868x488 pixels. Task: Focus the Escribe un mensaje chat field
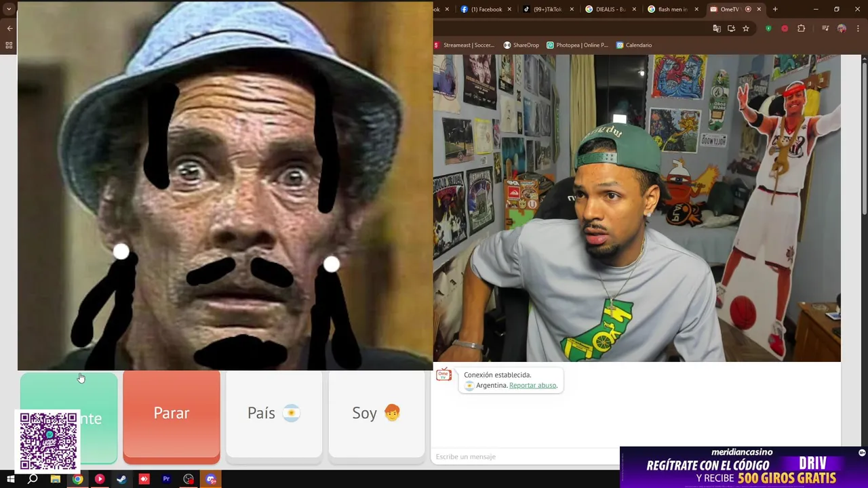[526, 457]
